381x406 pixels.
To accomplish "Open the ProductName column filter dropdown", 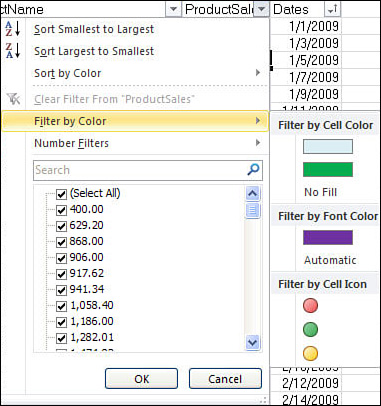I will (x=173, y=9).
